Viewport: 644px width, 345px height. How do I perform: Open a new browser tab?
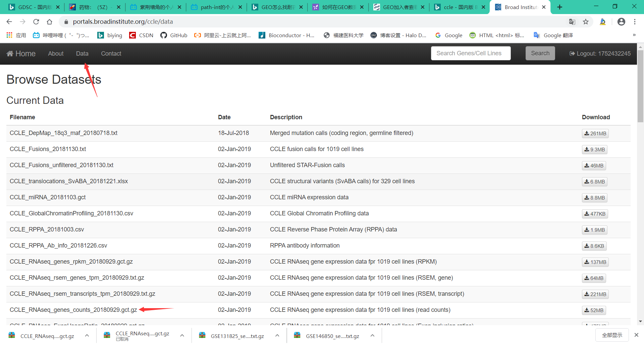pyautogui.click(x=559, y=7)
